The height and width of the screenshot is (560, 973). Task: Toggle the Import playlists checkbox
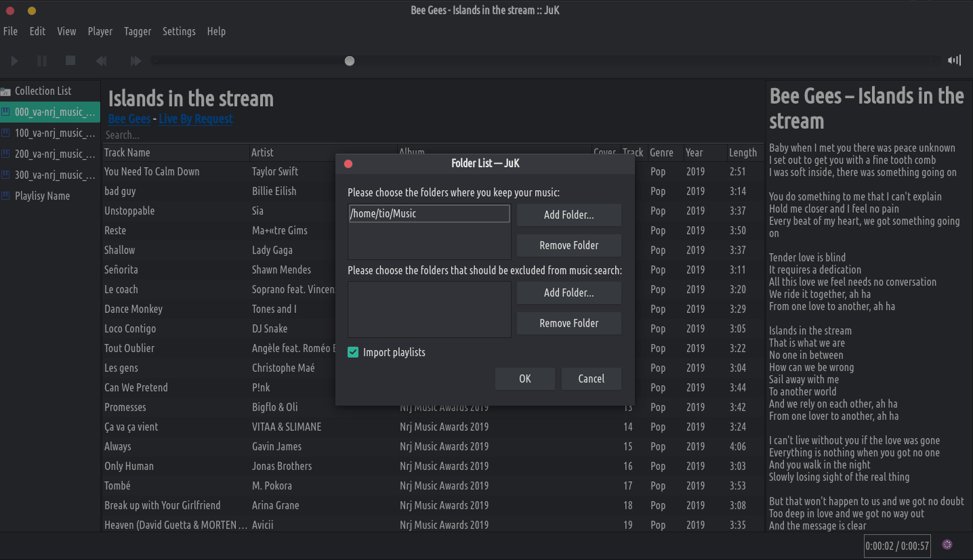coord(353,352)
